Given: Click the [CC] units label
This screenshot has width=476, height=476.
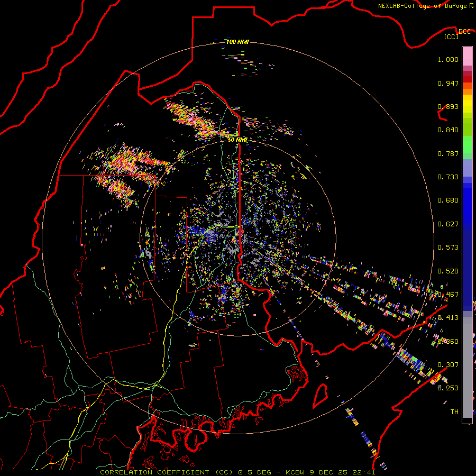Looking at the screenshot, I should point(451,36).
